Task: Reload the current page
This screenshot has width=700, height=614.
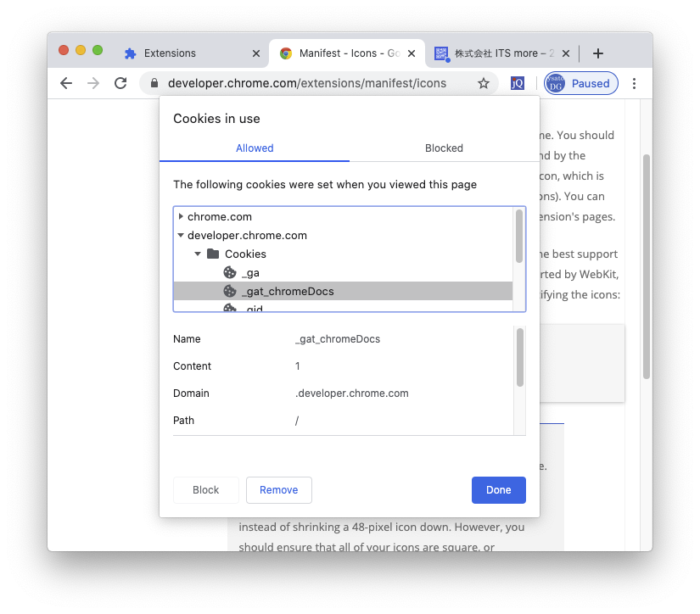Action: (120, 83)
